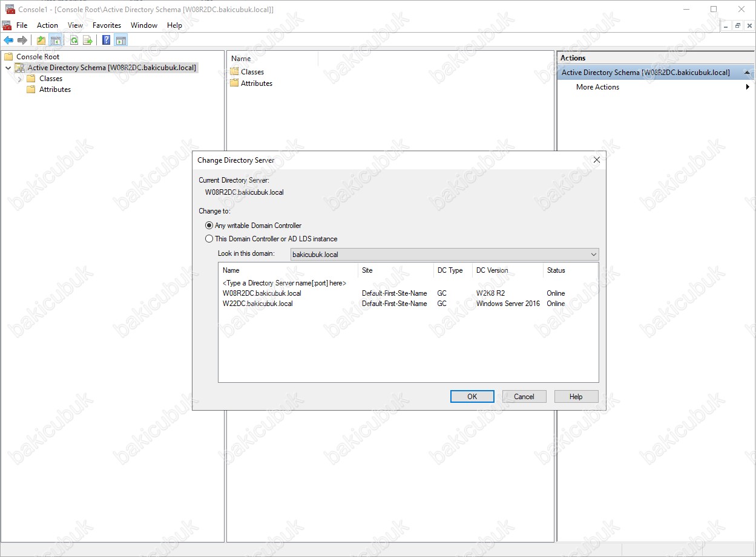Click the Attributes folder icon in results pane
This screenshot has width=756, height=557.
[x=234, y=83]
